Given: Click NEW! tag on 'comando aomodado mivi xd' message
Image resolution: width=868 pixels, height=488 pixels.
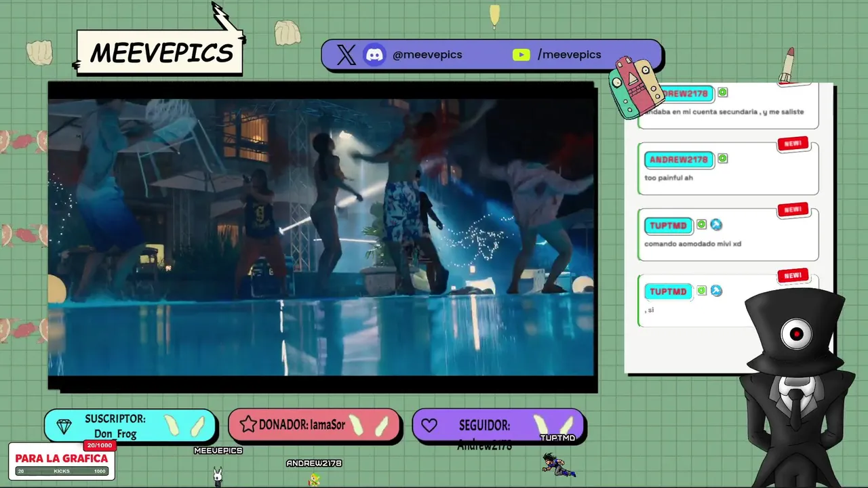Looking at the screenshot, I should tap(793, 210).
